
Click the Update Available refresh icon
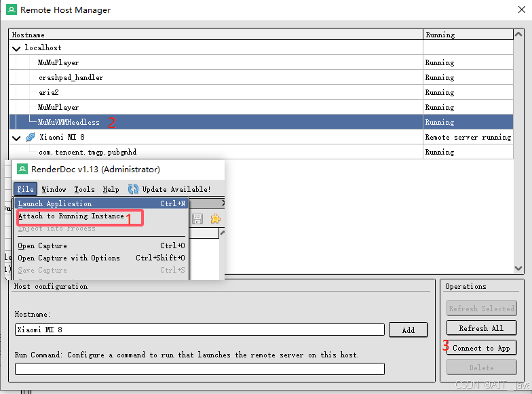tap(133, 189)
